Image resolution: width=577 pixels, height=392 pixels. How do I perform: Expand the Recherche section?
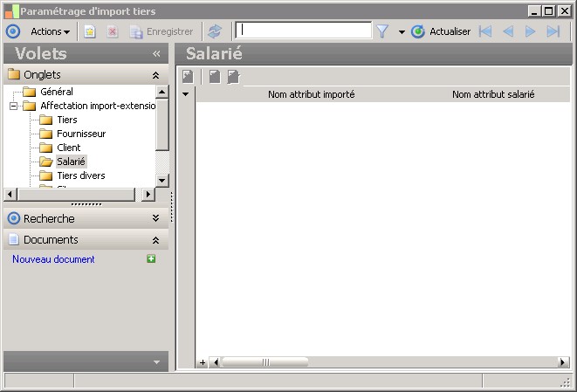(x=155, y=218)
